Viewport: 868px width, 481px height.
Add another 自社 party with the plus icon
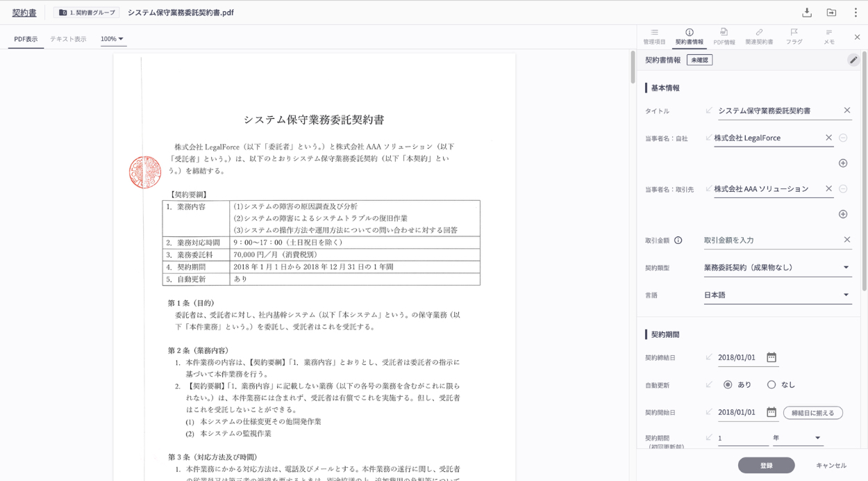843,163
